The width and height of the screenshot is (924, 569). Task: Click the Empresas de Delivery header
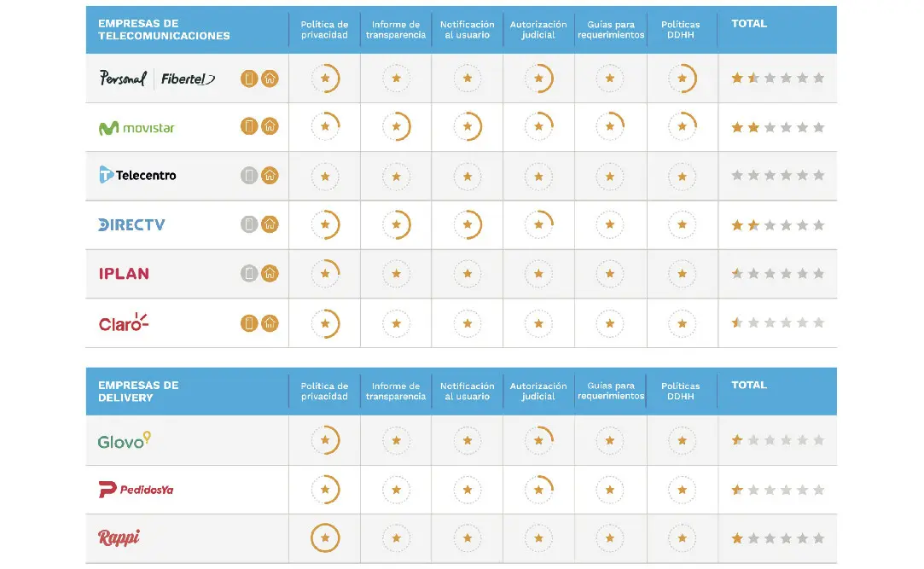138,391
